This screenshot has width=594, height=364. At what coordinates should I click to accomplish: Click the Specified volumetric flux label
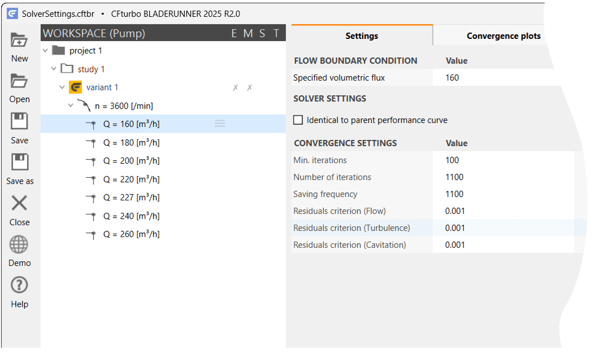339,78
